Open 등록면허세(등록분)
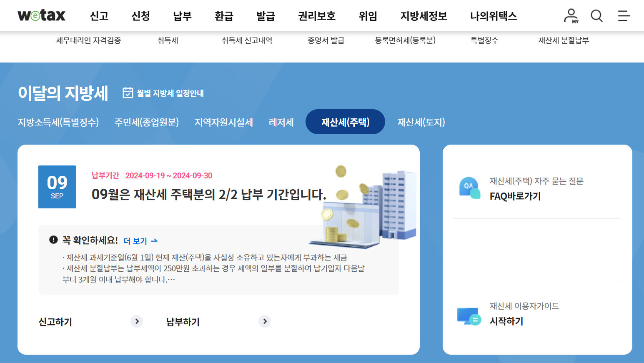This screenshot has height=363, width=644. coord(405,40)
